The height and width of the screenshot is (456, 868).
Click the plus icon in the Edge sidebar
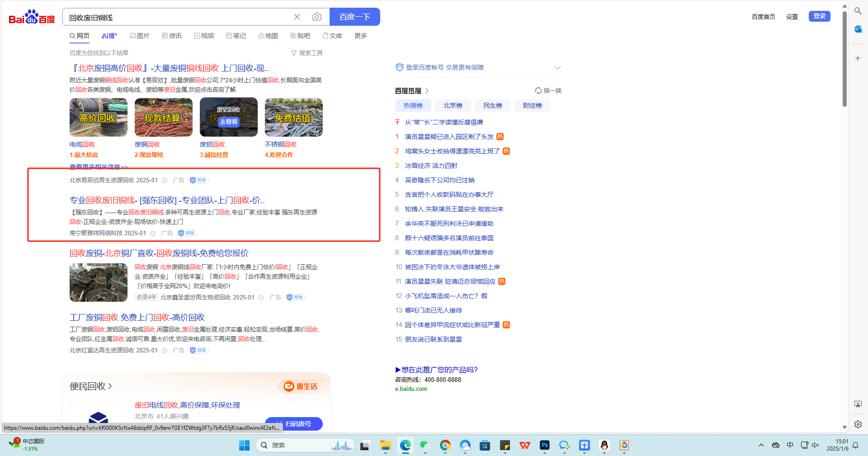coord(858,58)
